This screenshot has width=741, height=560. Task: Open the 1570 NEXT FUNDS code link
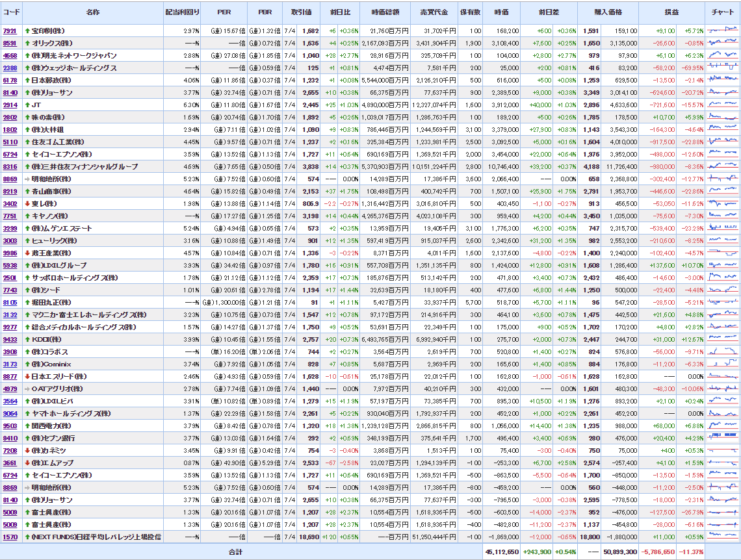click(10, 537)
